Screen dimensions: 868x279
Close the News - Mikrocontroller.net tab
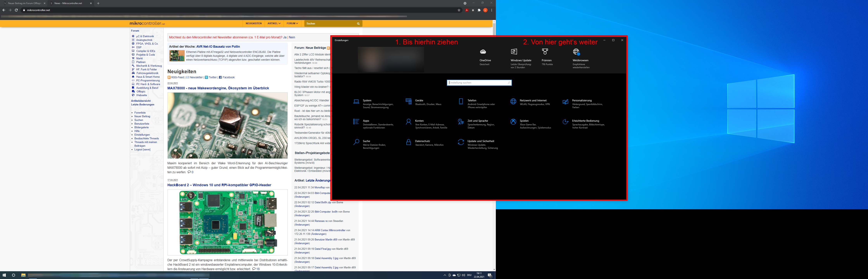[91, 3]
